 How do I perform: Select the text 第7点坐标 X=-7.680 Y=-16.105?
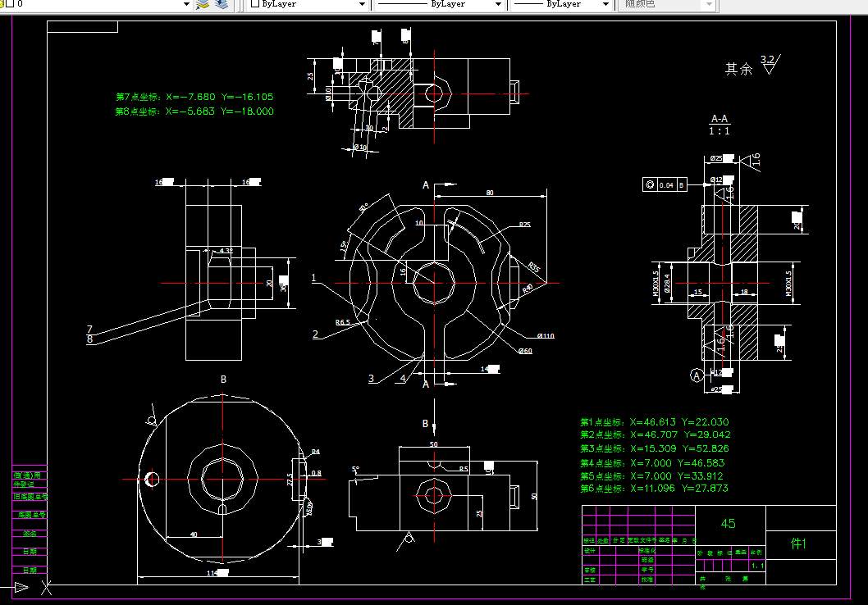(x=194, y=97)
